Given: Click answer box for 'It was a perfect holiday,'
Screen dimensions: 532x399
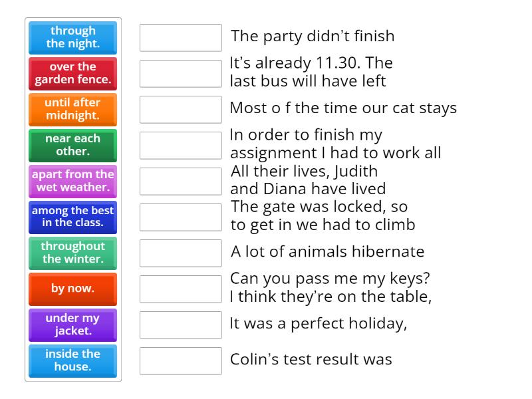Looking at the screenshot, I should (181, 325).
